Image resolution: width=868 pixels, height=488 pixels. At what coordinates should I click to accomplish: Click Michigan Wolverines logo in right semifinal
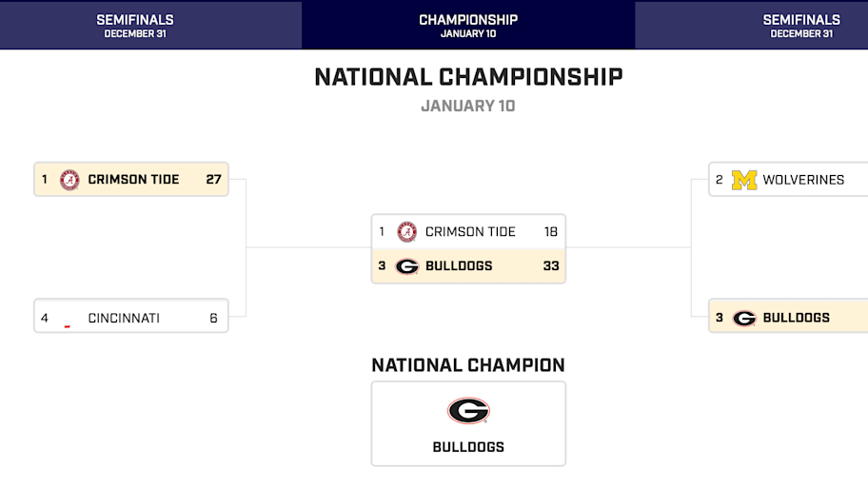(743, 180)
